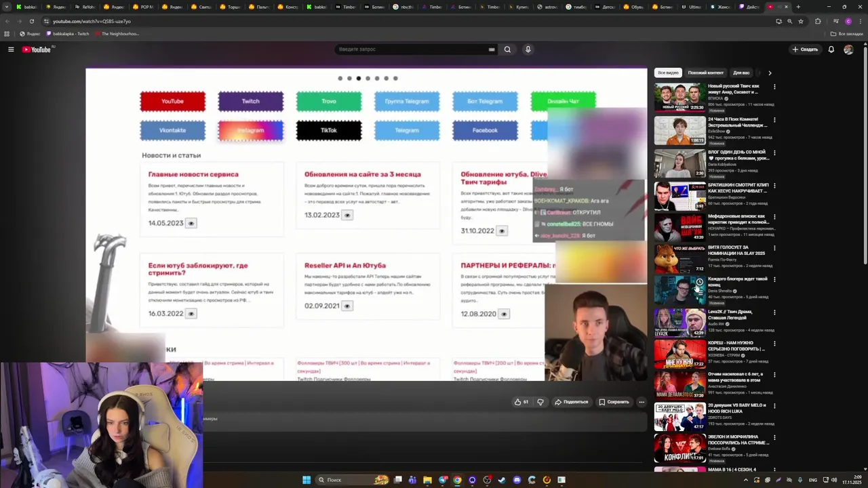
Task: Open Windows Start menu
Action: click(307, 480)
